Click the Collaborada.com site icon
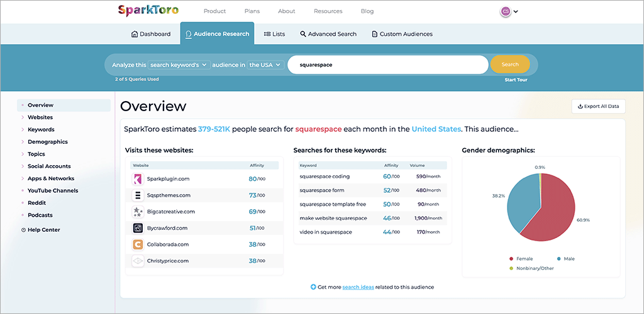 [x=138, y=245]
